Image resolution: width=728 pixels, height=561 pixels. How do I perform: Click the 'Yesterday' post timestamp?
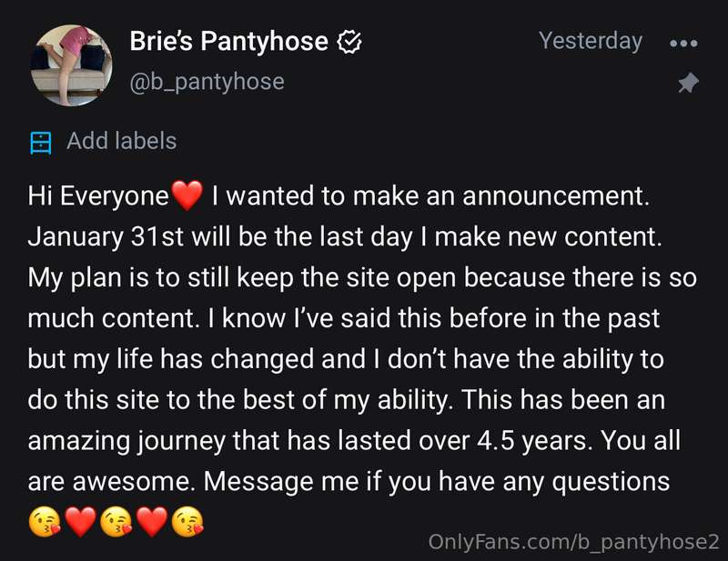pos(591,41)
